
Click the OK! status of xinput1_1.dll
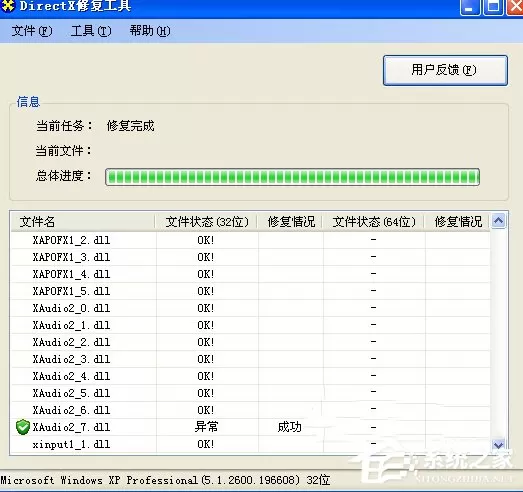(205, 444)
